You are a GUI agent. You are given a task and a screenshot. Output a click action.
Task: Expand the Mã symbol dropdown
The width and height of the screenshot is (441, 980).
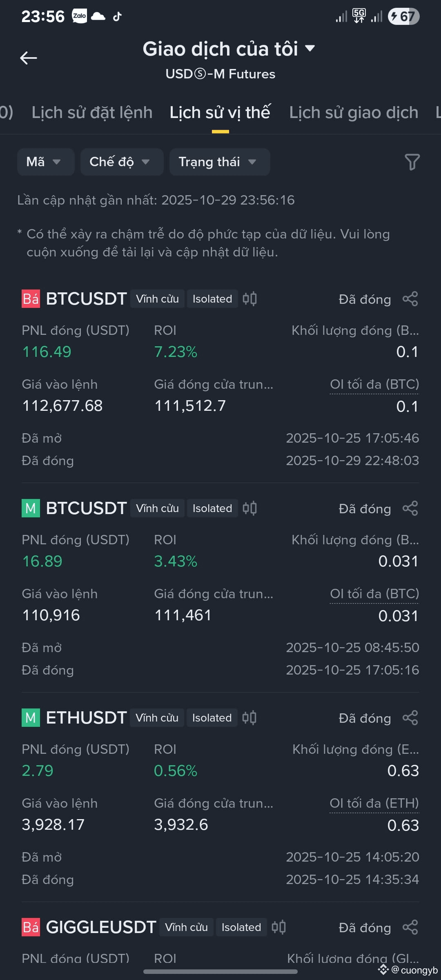(x=46, y=162)
